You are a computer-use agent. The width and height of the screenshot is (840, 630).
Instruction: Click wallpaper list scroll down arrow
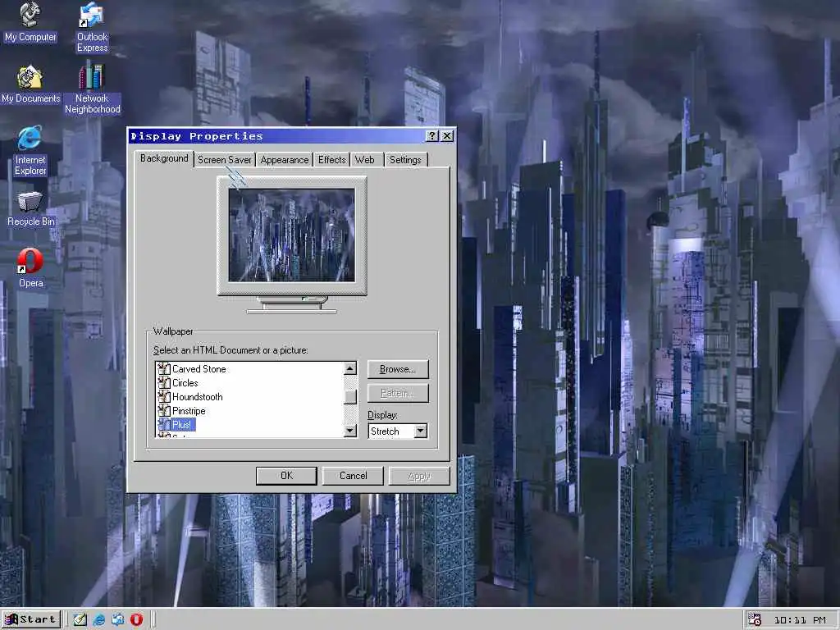pos(350,430)
